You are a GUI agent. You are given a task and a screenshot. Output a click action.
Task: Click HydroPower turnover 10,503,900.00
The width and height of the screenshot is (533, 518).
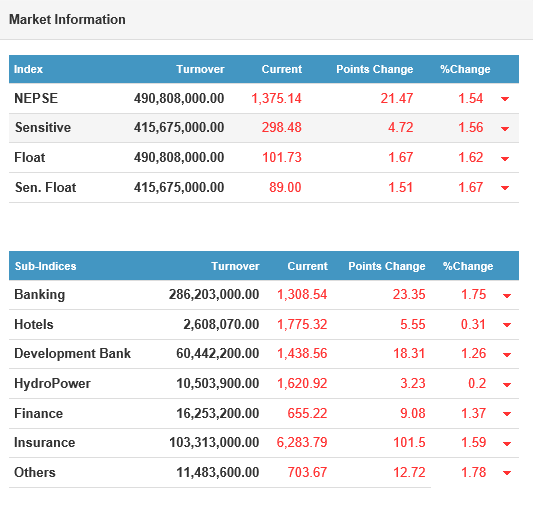click(218, 384)
